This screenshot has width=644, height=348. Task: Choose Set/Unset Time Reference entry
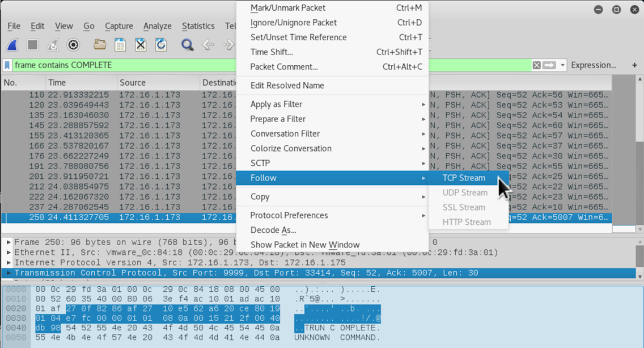[332, 37]
